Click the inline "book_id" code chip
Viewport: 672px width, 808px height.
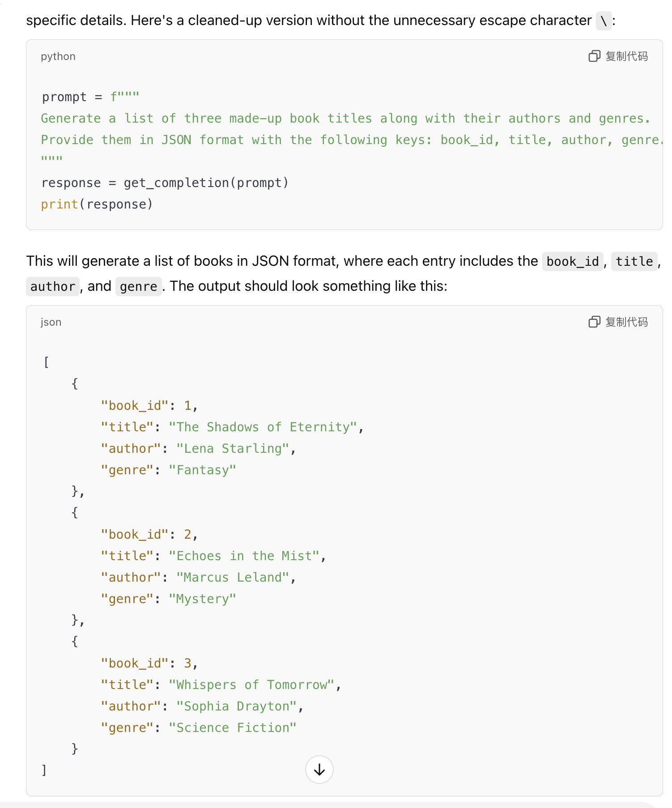coord(573,262)
